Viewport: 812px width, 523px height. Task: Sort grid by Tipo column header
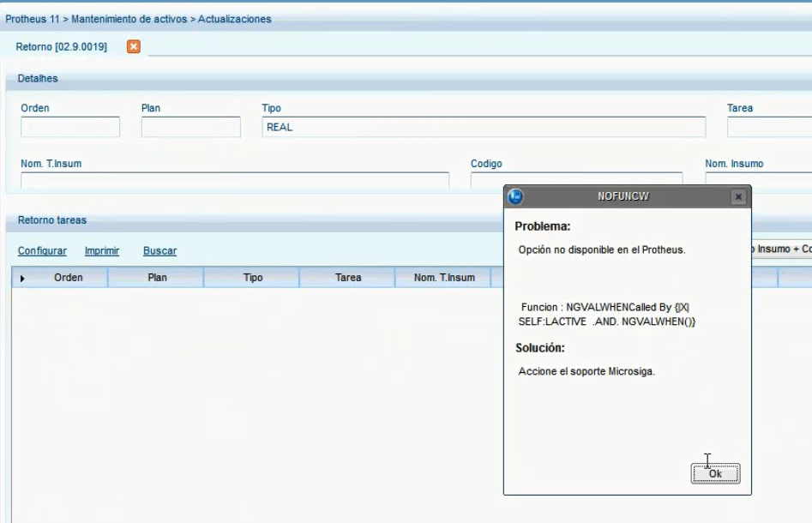253,278
